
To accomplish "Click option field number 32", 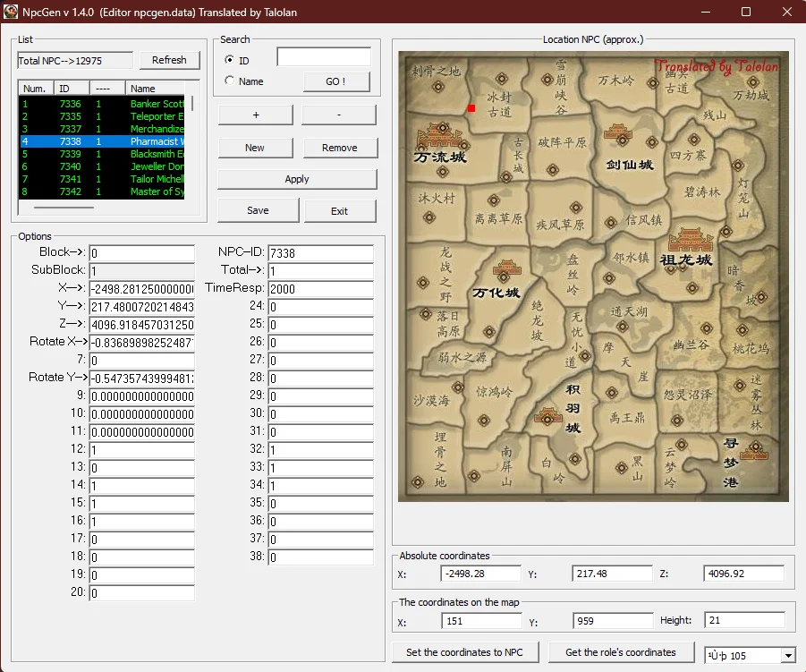I will [321, 450].
